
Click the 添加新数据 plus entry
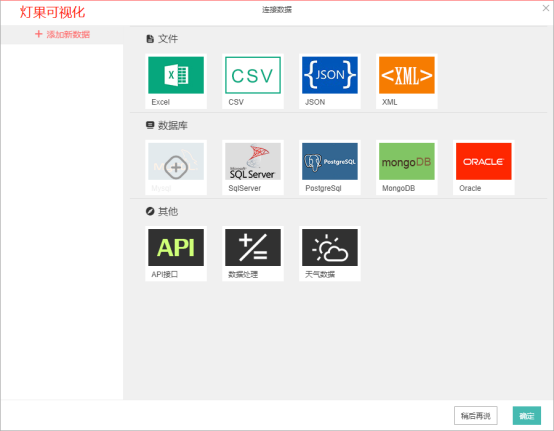coord(62,34)
